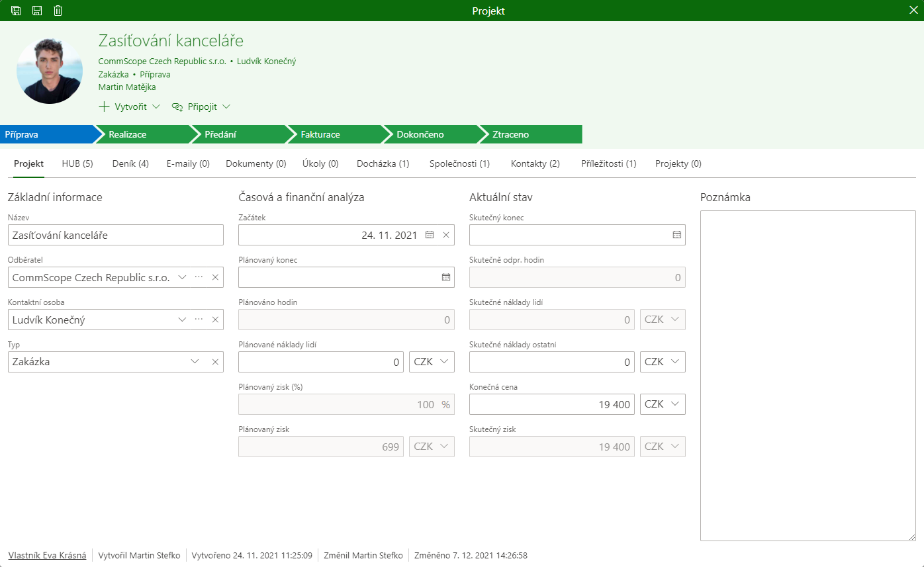Open CommScope Czech Republic s.r.o. header link

(162, 62)
